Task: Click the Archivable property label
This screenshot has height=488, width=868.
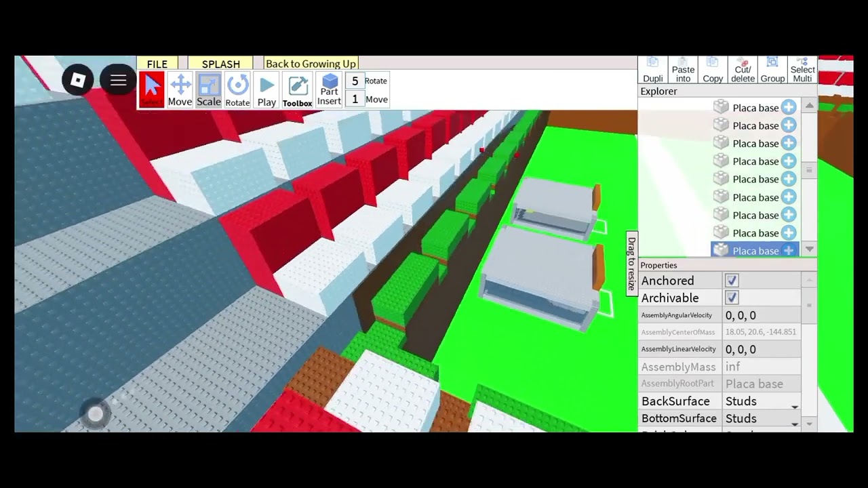Action: [670, 298]
